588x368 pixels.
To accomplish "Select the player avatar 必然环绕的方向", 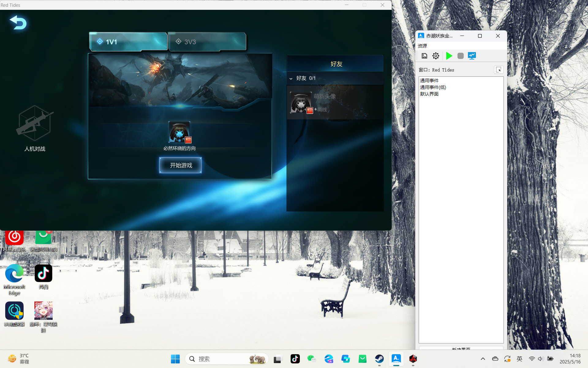I will click(x=179, y=132).
